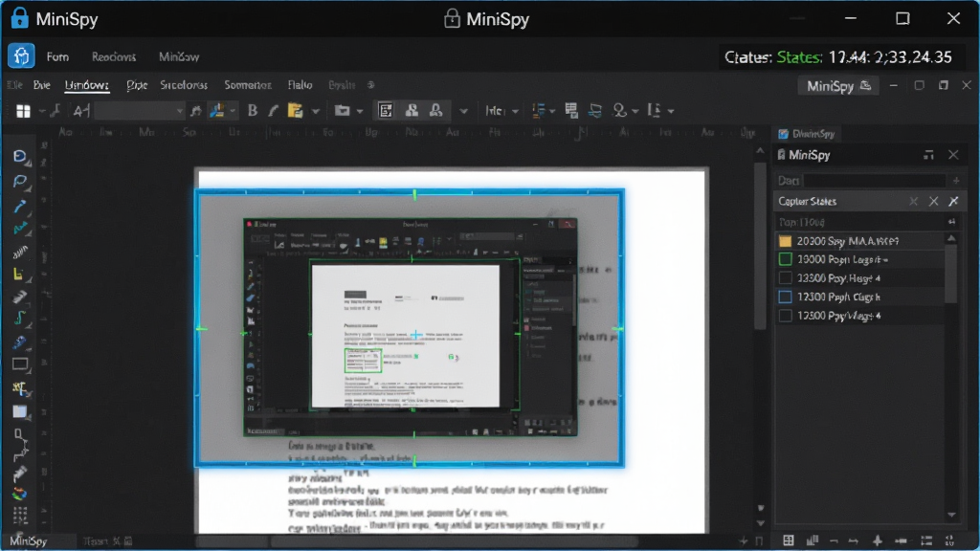Click the Capter States header label
The image size is (980, 551).
pyautogui.click(x=807, y=201)
